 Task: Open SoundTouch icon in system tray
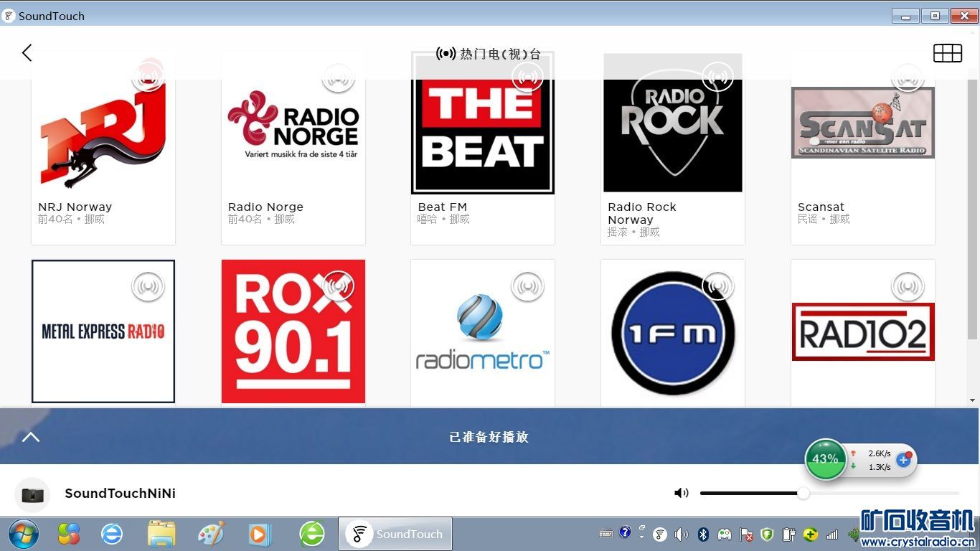coord(660,534)
